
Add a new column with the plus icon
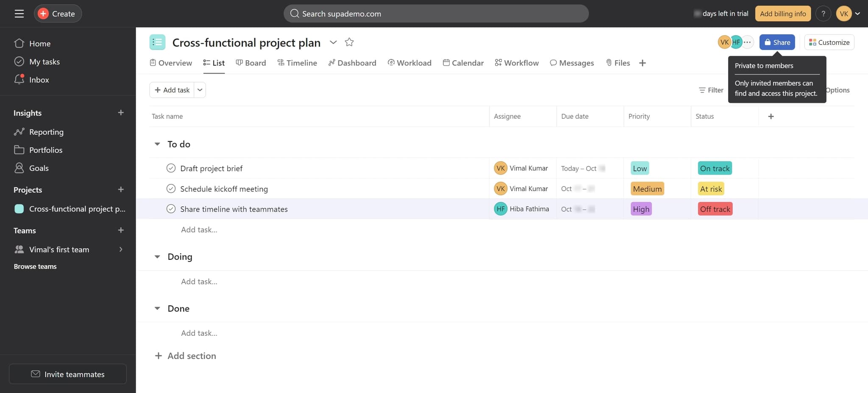(x=771, y=116)
